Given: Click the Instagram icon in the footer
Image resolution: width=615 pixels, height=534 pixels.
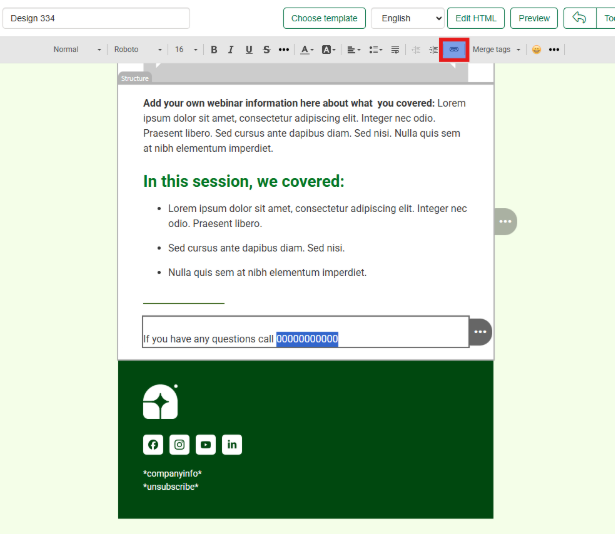Looking at the screenshot, I should (179, 445).
